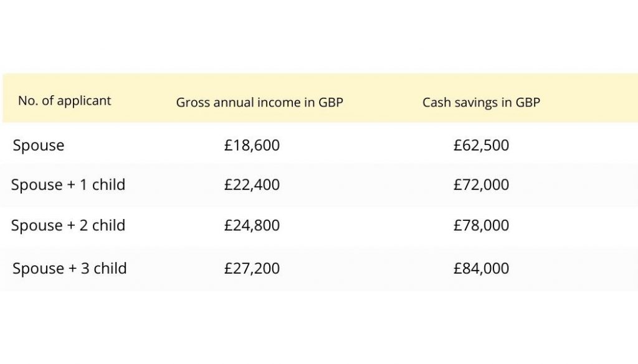The width and height of the screenshot is (638, 364).
Task: Click the 'Spouse + 3 child' row label
Action: (x=70, y=269)
